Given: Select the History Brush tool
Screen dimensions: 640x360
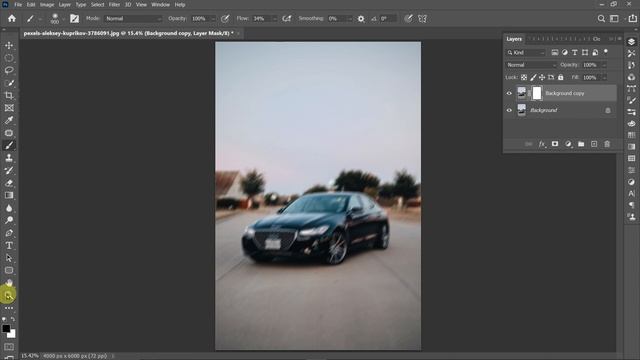Looking at the screenshot, I should tap(9, 171).
